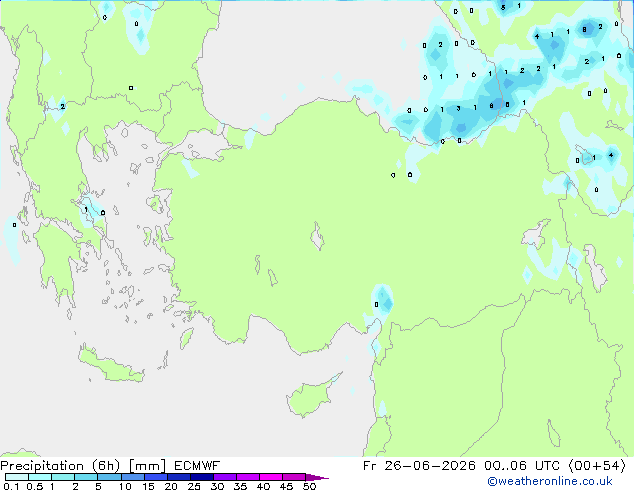The width and height of the screenshot is (634, 490).
Task: Click the island of Crete on map
Action: pyautogui.click(x=110, y=365)
